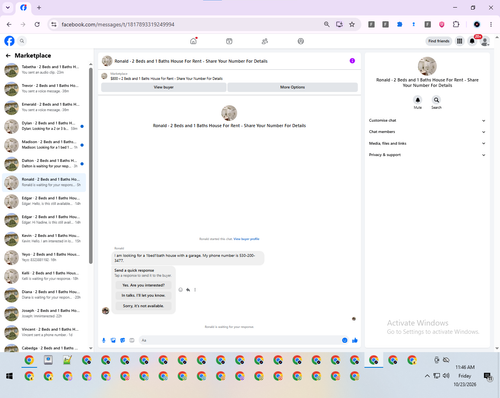Open Kevin conversation in the chat list
This screenshot has height=398, width=500.
[x=45, y=238]
